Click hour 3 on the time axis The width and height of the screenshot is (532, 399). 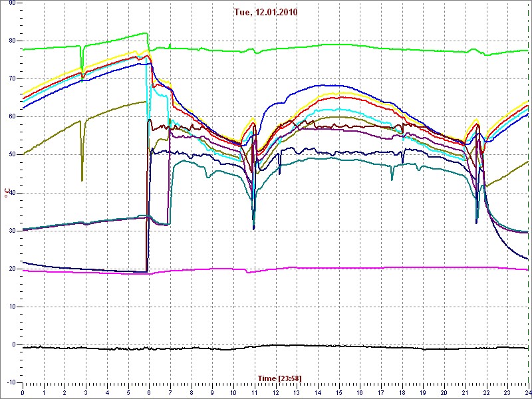(x=86, y=392)
